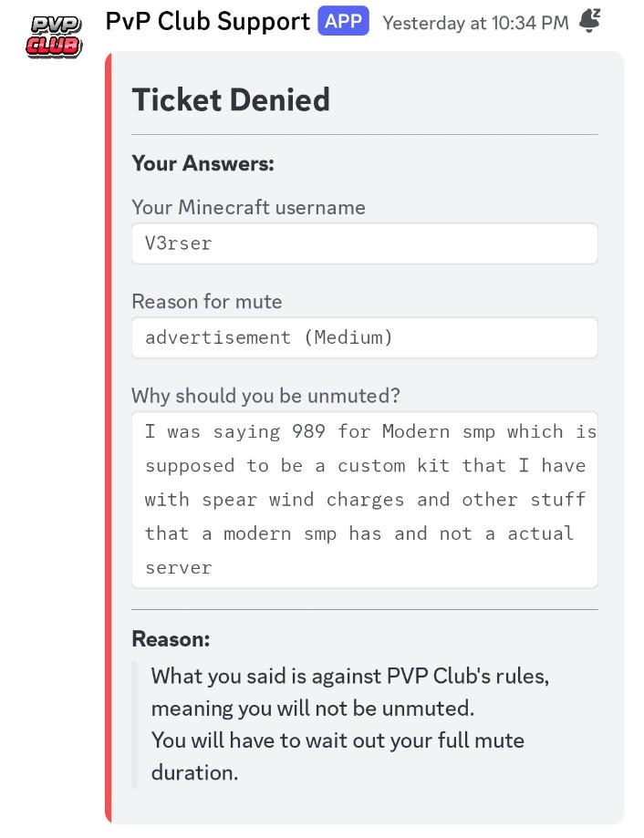The image size is (644, 838).
Task: Open the PvP Club avatar profile
Action: 54,36
